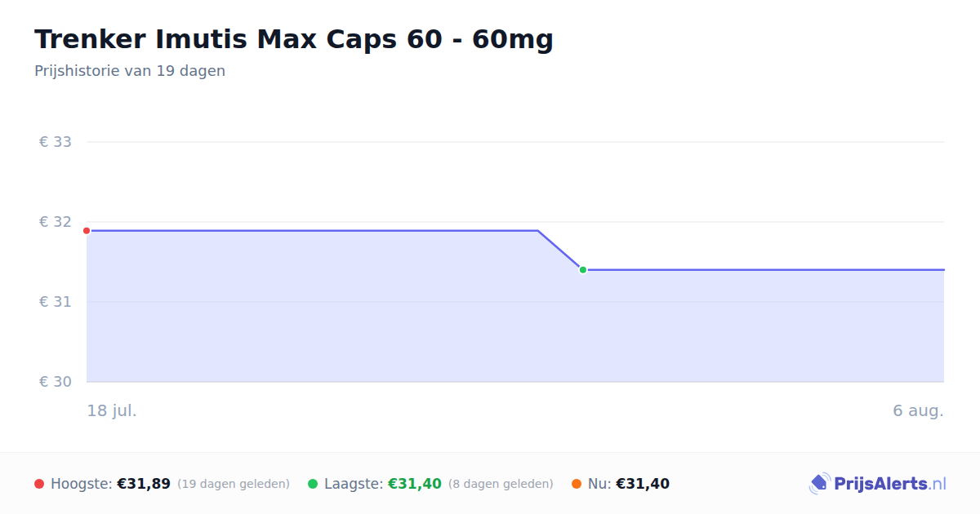The image size is (980, 514).
Task: Click the orange dot beside Nu in the legend
Action: [577, 484]
